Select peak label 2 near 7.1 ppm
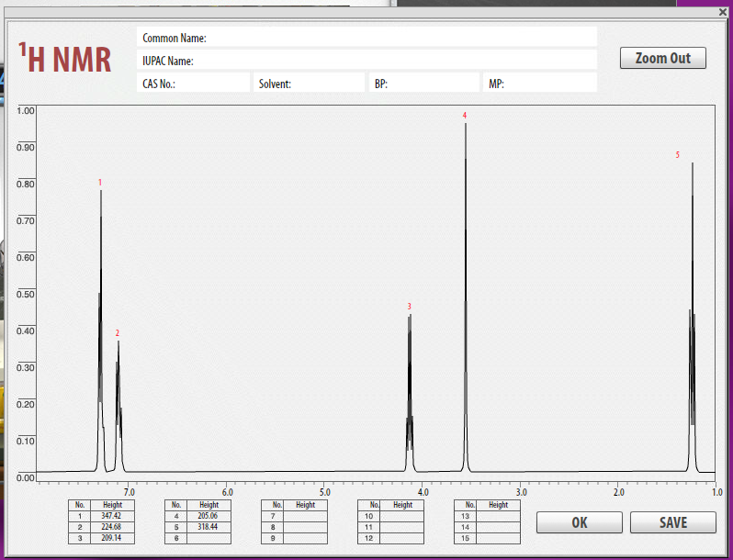The image size is (733, 560). point(118,333)
